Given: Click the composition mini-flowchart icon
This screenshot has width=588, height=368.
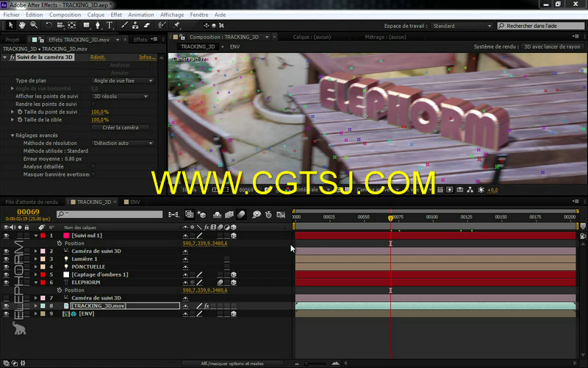Looking at the screenshot, I should [173, 214].
